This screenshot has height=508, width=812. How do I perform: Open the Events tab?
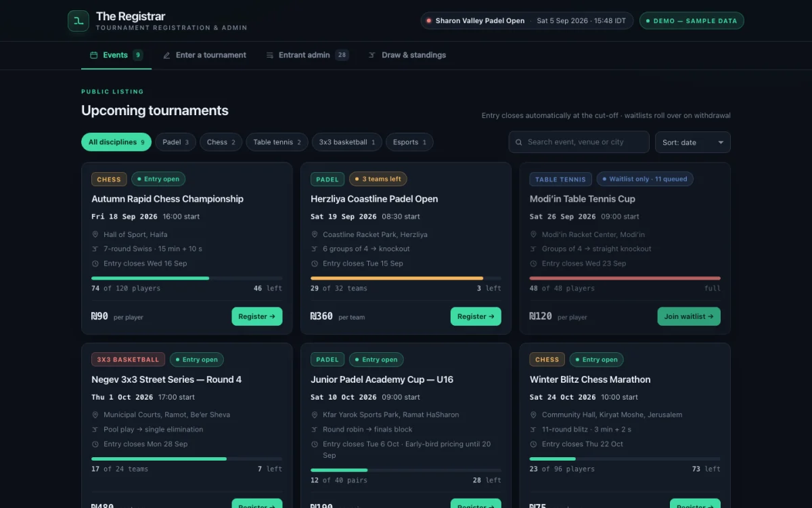pyautogui.click(x=116, y=56)
